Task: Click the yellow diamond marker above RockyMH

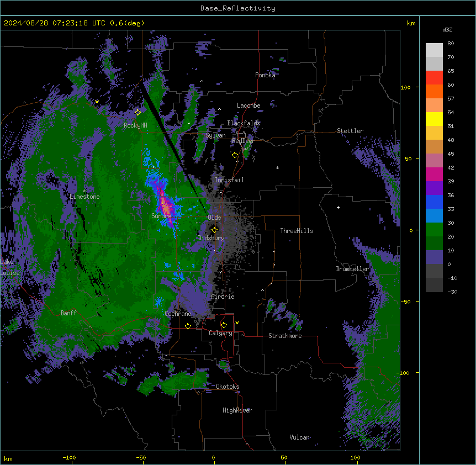Action: [x=138, y=113]
